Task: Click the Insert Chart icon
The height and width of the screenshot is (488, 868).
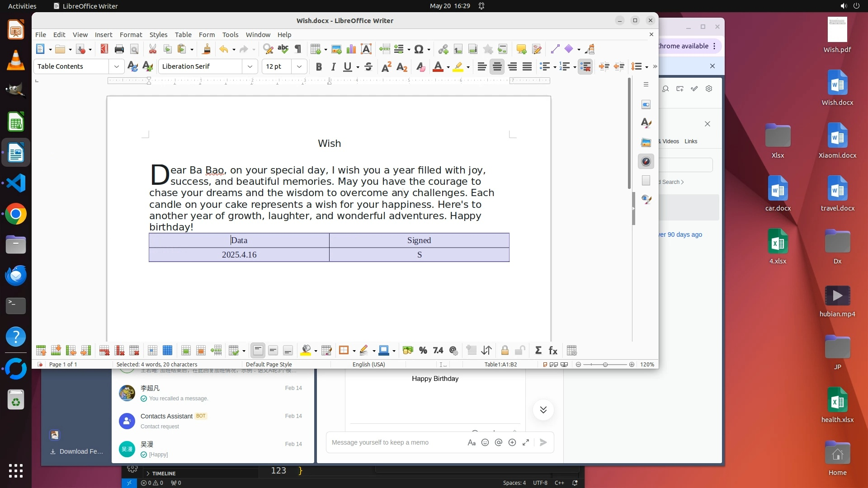Action: (x=351, y=49)
